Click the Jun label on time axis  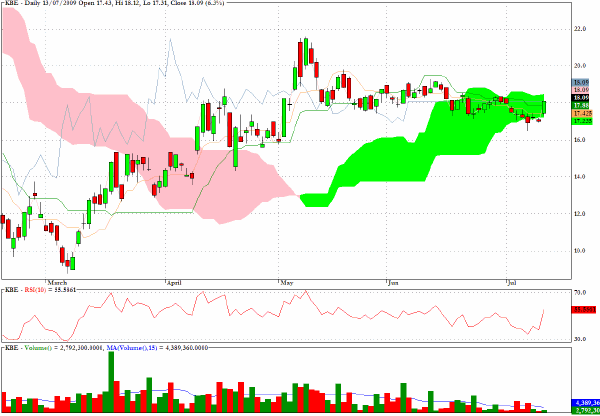point(393,283)
